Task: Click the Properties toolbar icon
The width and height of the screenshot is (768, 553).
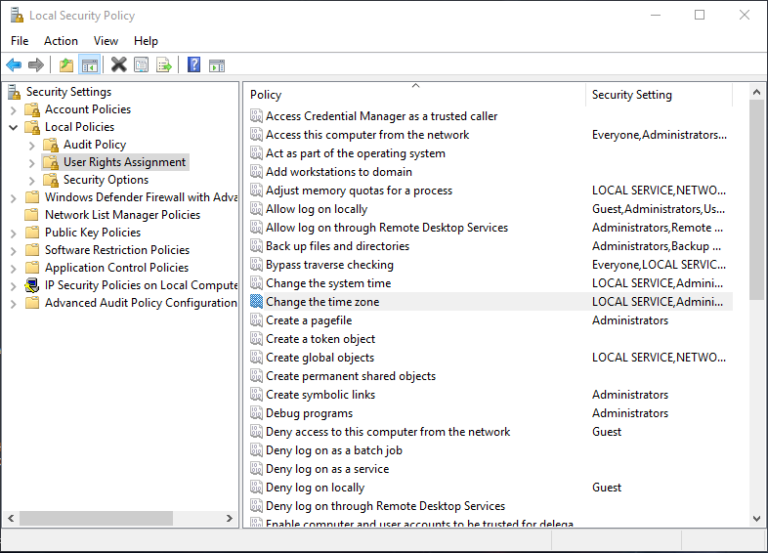Action: pos(141,65)
